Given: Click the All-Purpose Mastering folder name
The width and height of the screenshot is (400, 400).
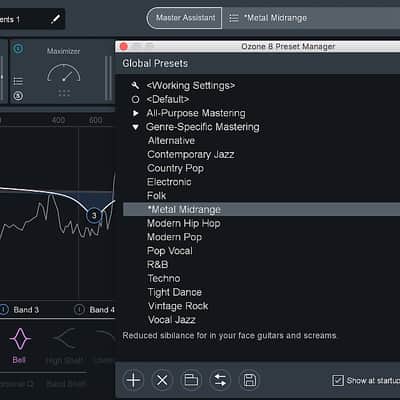Looking at the screenshot, I should point(196,113).
